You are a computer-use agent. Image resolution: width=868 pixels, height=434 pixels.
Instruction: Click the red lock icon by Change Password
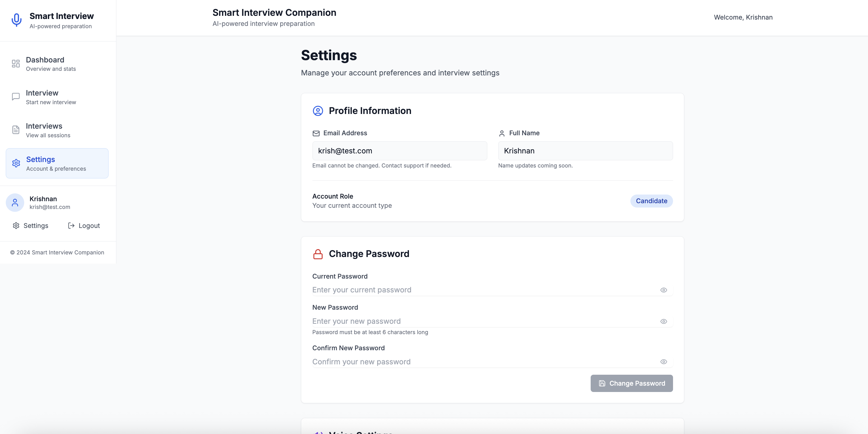pyautogui.click(x=318, y=254)
